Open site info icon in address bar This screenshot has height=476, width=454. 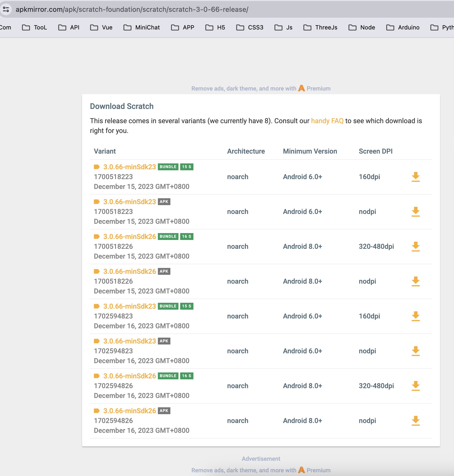[x=6, y=9]
